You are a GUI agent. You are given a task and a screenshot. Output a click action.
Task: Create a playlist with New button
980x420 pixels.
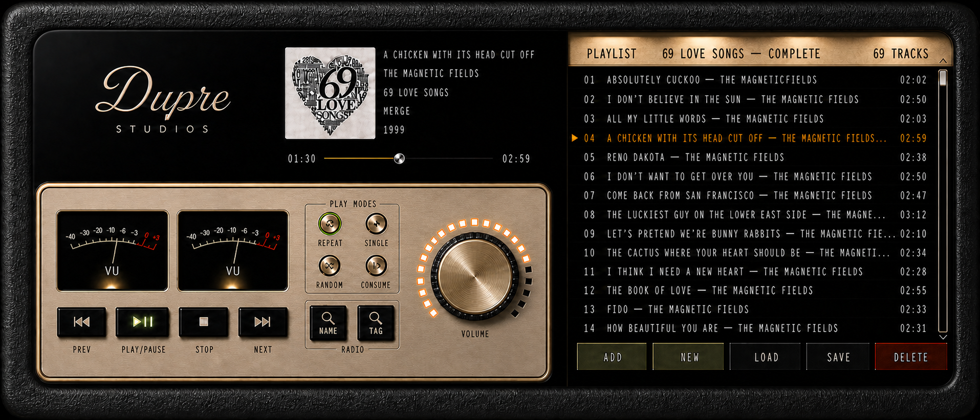[x=689, y=357]
